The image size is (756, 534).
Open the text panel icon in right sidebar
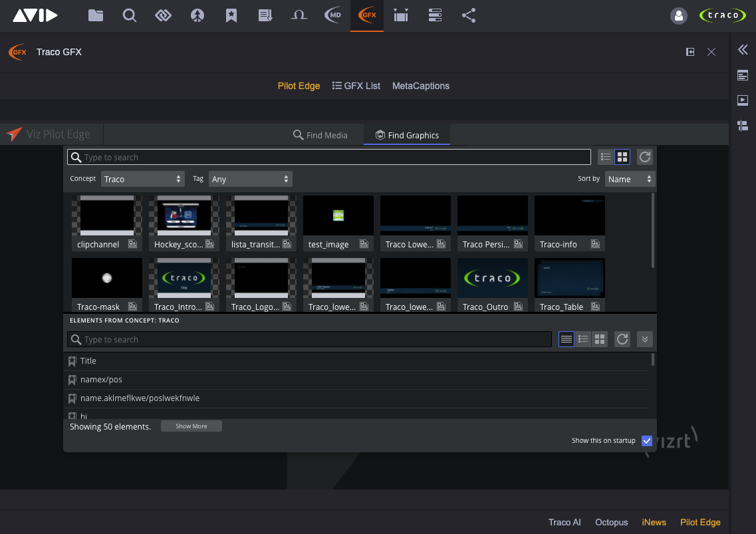pyautogui.click(x=743, y=75)
